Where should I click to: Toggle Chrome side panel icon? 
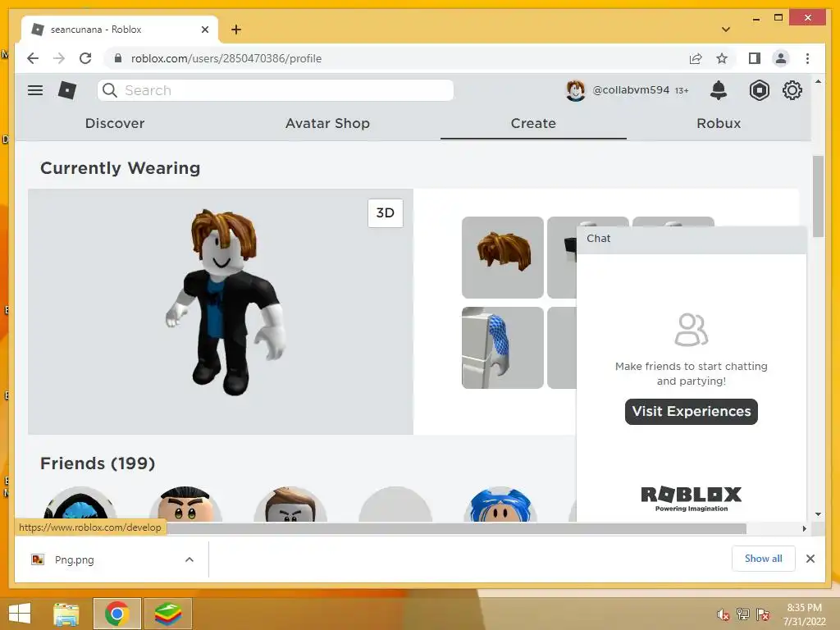pyautogui.click(x=755, y=58)
